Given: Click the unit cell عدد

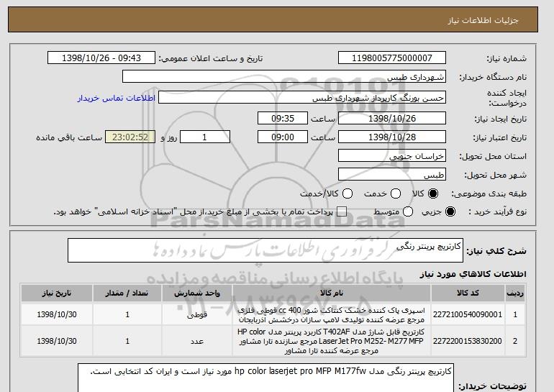Looking at the screenshot, I should (x=197, y=341).
